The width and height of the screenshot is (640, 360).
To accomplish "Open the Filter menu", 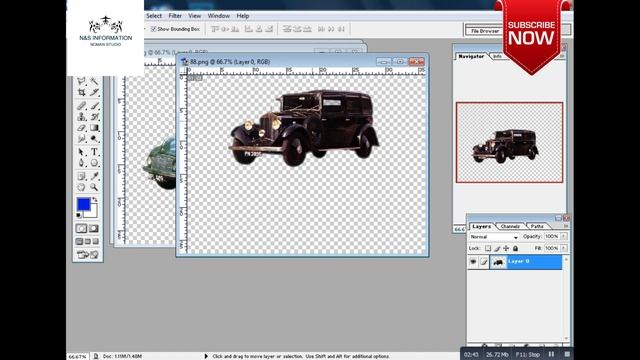I will point(175,16).
